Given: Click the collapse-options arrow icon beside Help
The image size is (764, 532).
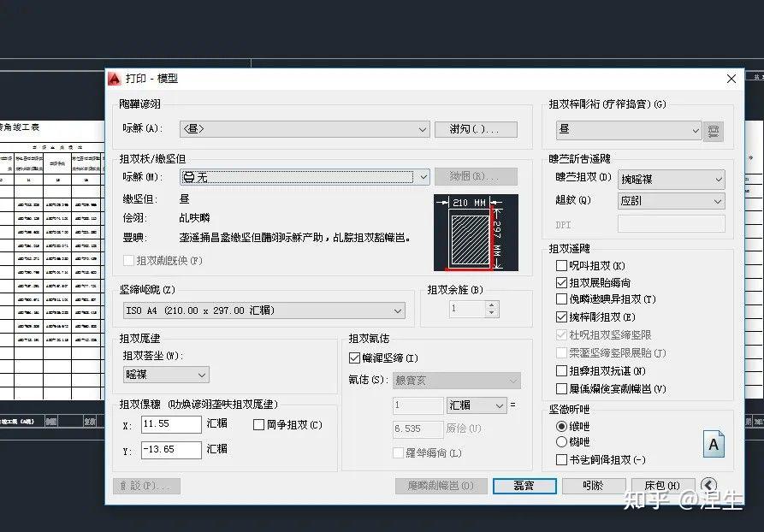Looking at the screenshot, I should (x=709, y=485).
